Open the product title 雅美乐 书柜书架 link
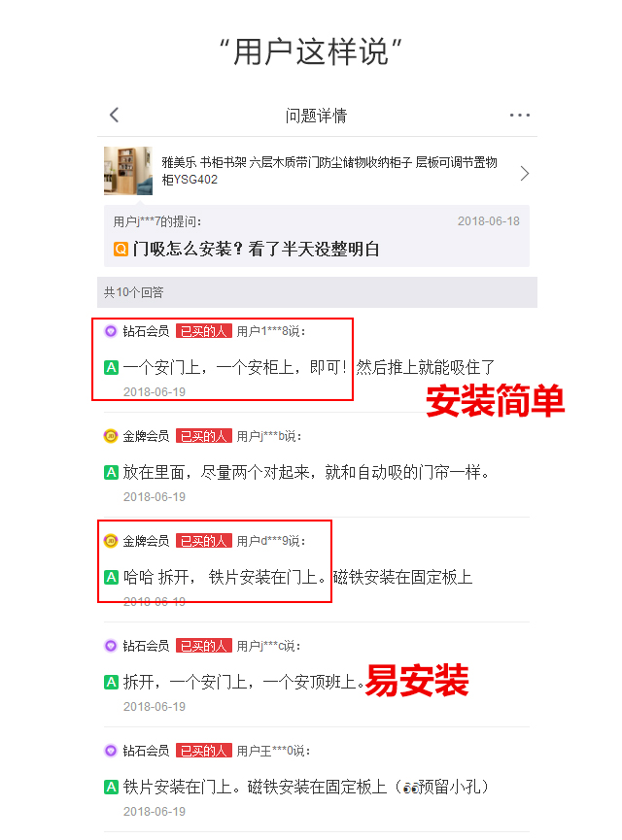Viewport: 622px width, 840px height. pyautogui.click(x=329, y=171)
